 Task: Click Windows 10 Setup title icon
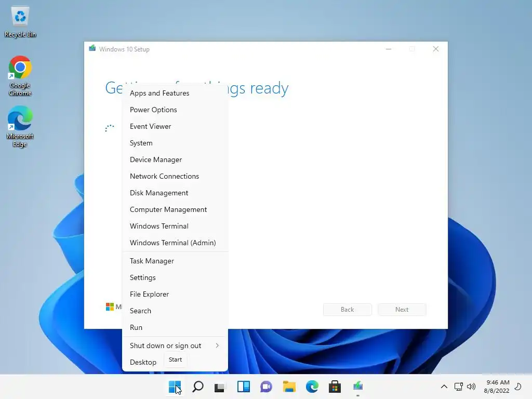click(92, 48)
